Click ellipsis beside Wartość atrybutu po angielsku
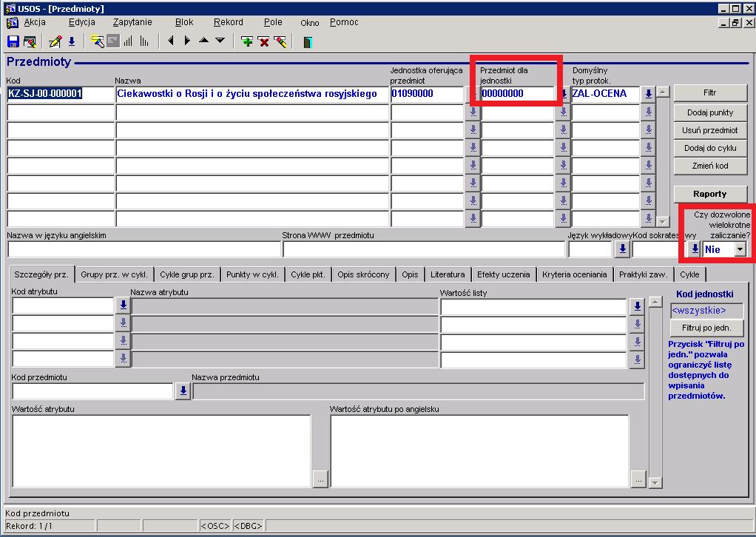The image size is (756, 537). (x=638, y=479)
